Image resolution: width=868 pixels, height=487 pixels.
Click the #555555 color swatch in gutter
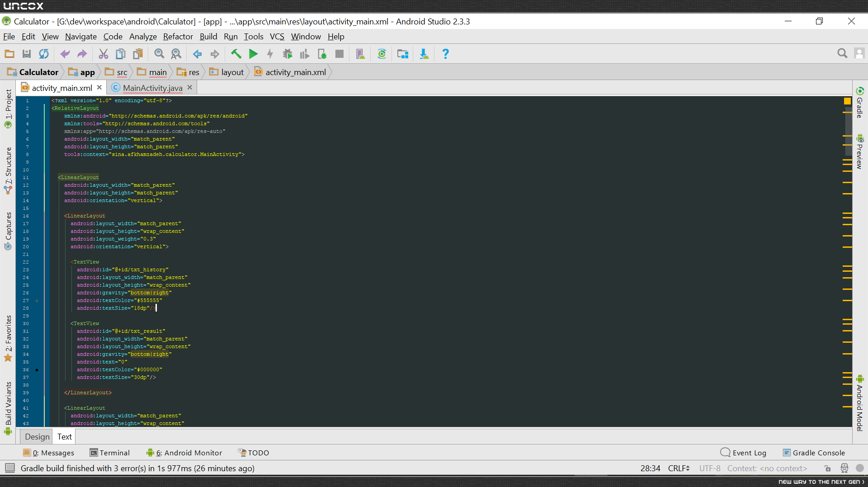click(x=37, y=301)
